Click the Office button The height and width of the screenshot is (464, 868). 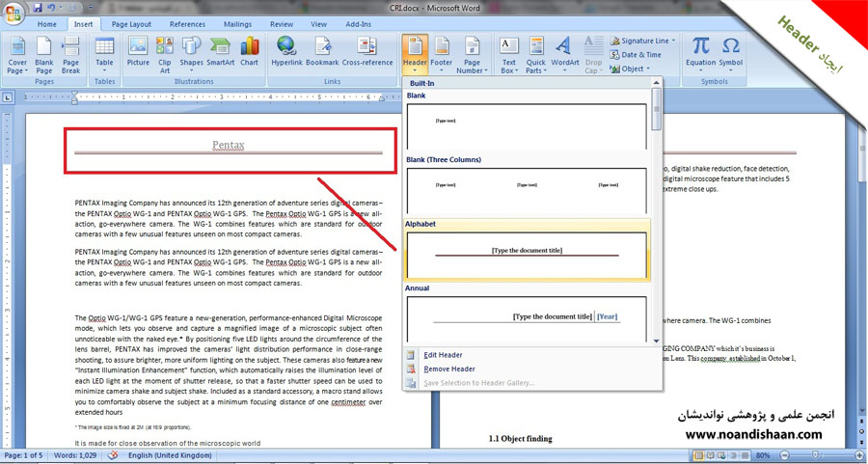coord(14,12)
